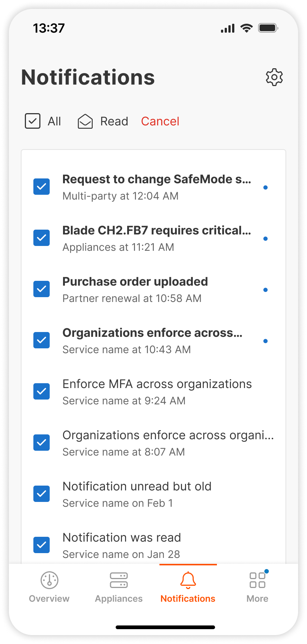Viewport: 307px width, 644px height.
Task: Tap the Appliances server icon
Action: (x=119, y=580)
